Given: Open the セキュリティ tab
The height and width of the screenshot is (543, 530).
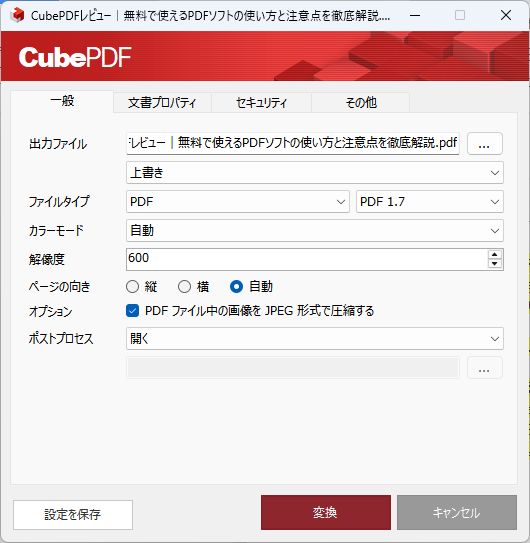Looking at the screenshot, I should coord(262,103).
